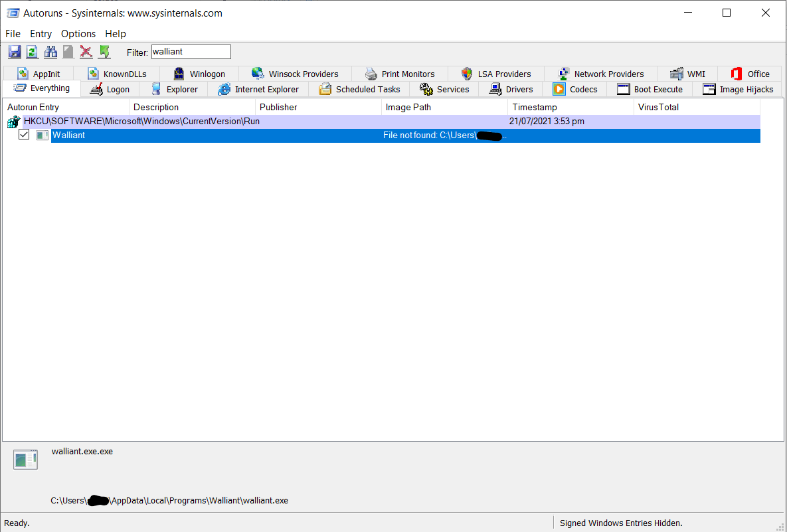The height and width of the screenshot is (532, 787).
Task: Click the Find binoculars icon
Action: coord(50,52)
